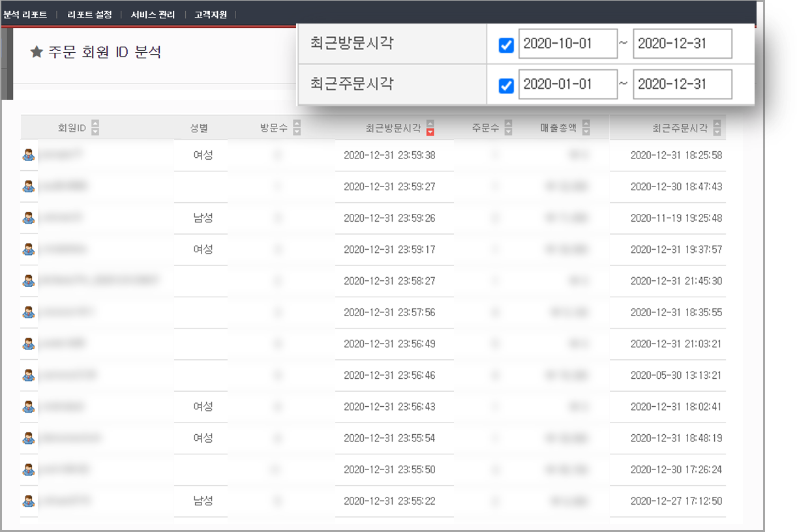Select visit time 2020-12-31 23:59:38 cell
The width and height of the screenshot is (797, 532).
[x=389, y=156]
